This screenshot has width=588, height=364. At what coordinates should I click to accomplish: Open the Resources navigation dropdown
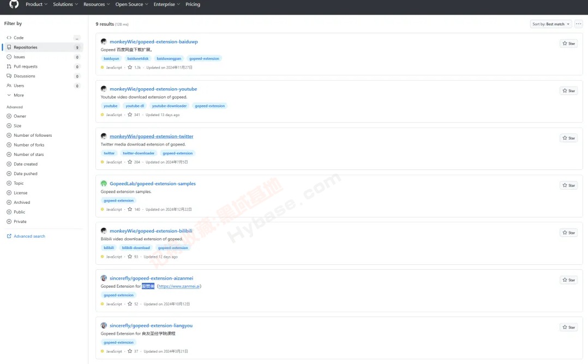click(x=97, y=4)
